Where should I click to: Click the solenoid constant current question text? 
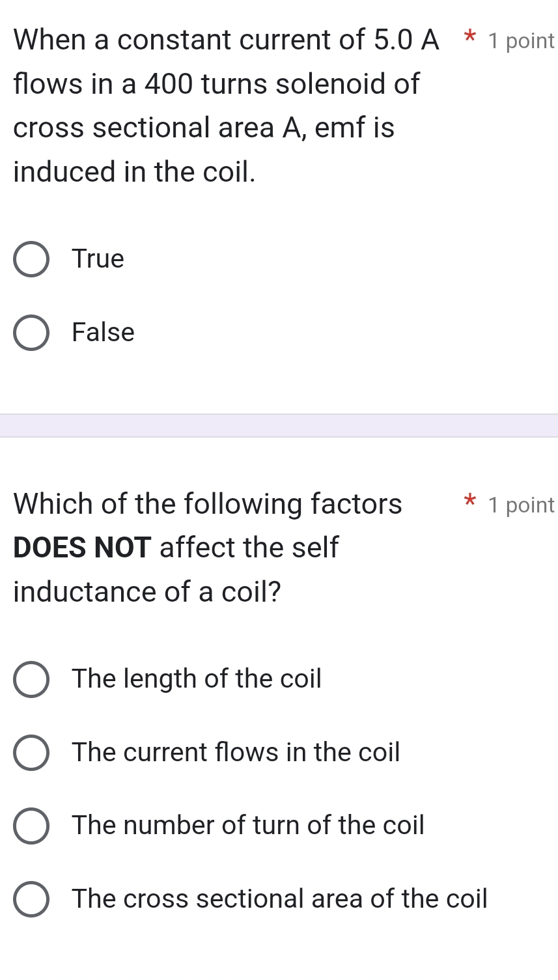(215, 105)
